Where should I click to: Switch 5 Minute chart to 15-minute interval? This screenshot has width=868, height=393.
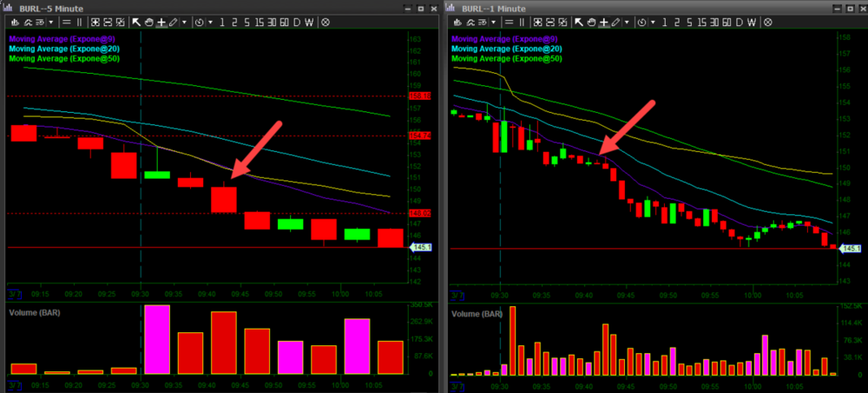pyautogui.click(x=258, y=23)
